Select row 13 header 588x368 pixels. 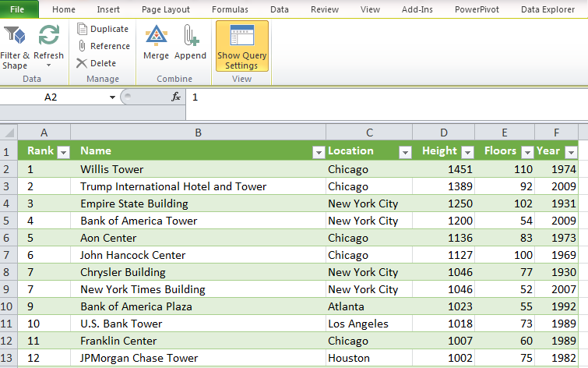[9, 358]
